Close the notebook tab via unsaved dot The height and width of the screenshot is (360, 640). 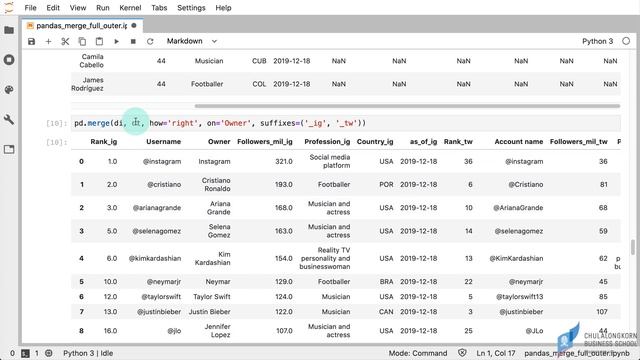point(134,26)
